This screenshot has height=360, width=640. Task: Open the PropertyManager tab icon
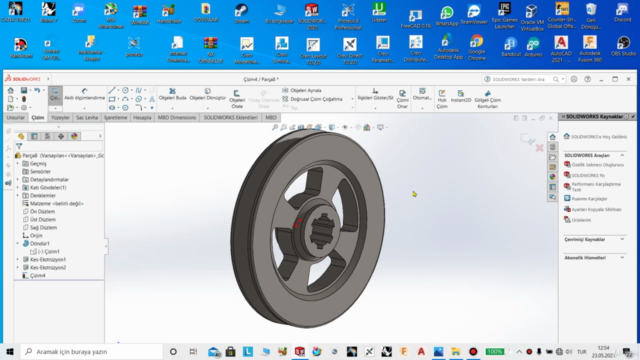[34, 136]
